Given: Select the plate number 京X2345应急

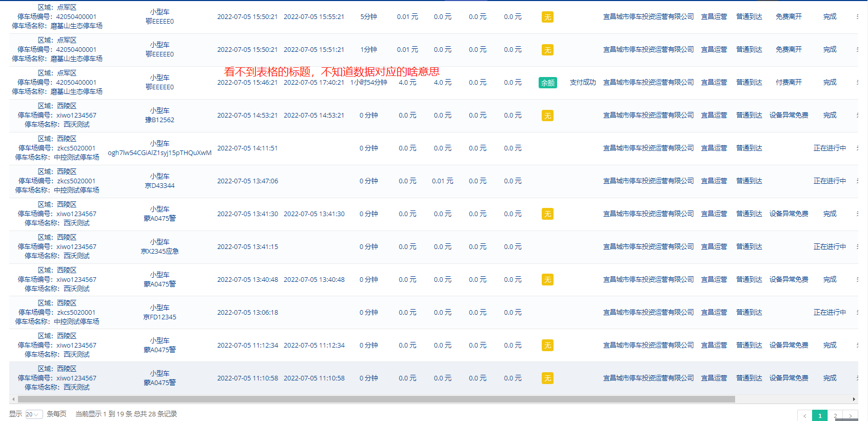Looking at the screenshot, I should pos(160,252).
